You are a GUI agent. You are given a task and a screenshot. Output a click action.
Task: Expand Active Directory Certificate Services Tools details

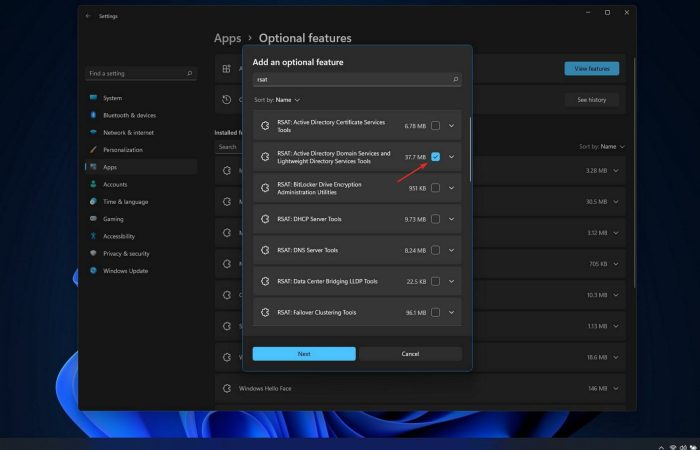pos(451,126)
